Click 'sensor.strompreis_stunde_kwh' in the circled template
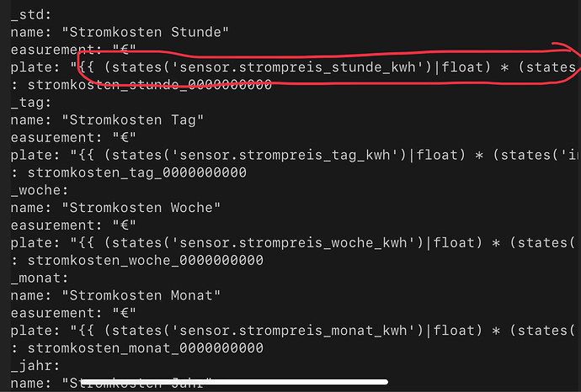 tap(301, 67)
